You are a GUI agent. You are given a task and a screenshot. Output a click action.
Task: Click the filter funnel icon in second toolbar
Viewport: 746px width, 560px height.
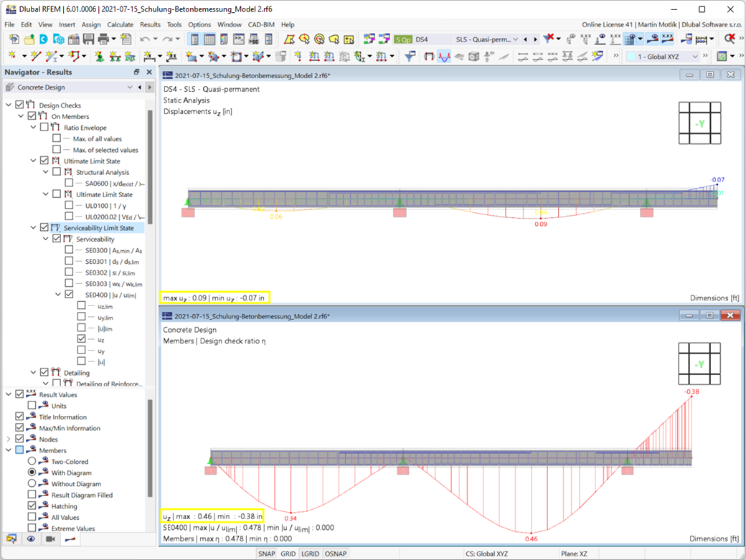pos(410,56)
